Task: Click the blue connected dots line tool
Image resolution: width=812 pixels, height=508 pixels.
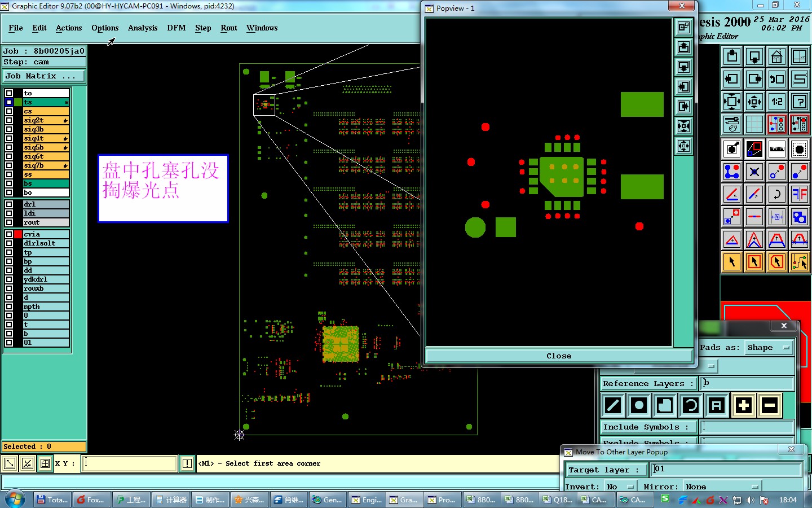Action: (x=732, y=172)
